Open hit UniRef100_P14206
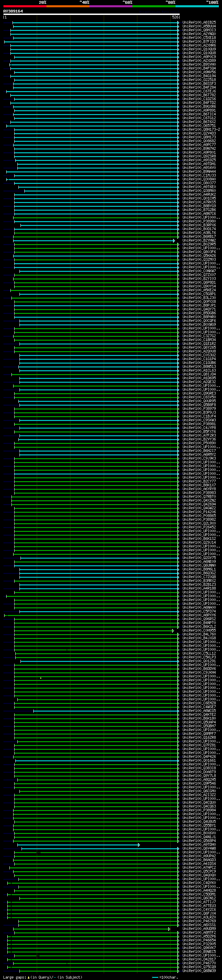The height and width of the screenshot is (980, 222). (x=199, y=512)
